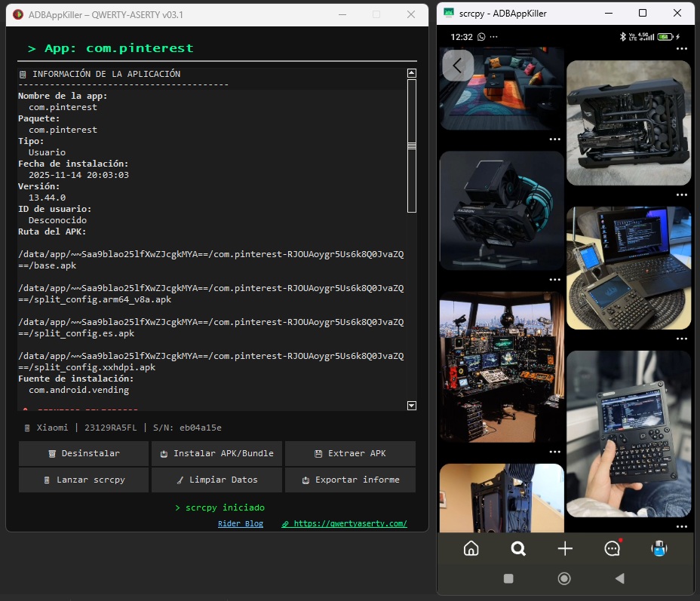Open options dots under handheld keyboard device pin

682,526
